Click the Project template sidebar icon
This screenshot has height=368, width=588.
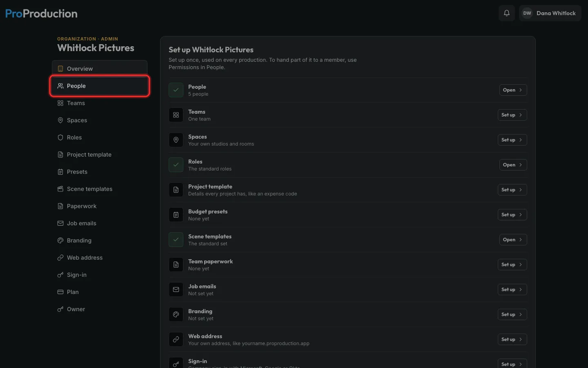[x=60, y=155]
